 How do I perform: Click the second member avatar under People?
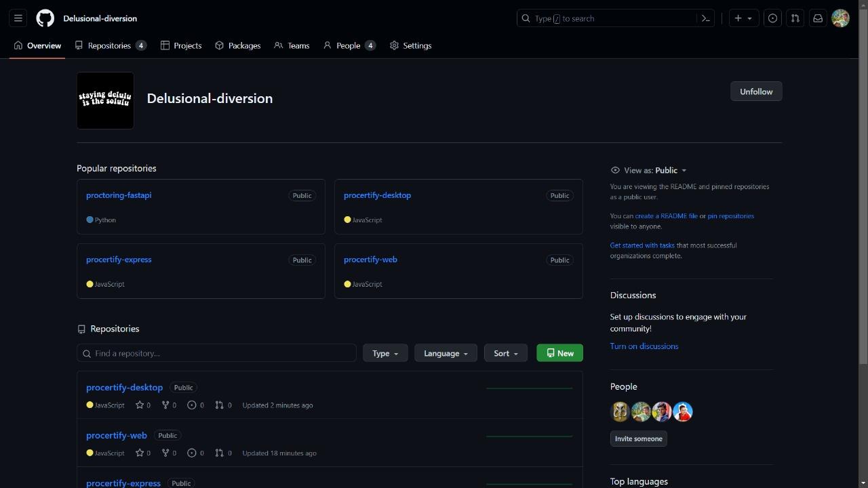[x=641, y=411]
